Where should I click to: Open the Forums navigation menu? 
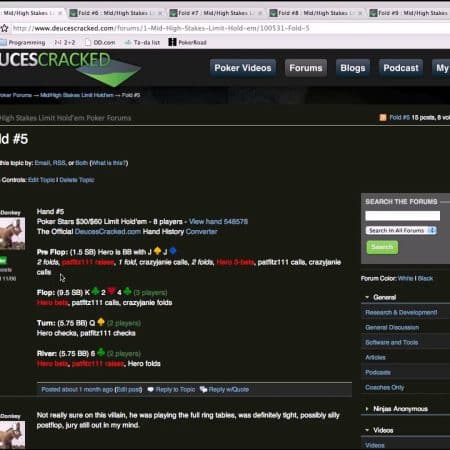(x=306, y=68)
